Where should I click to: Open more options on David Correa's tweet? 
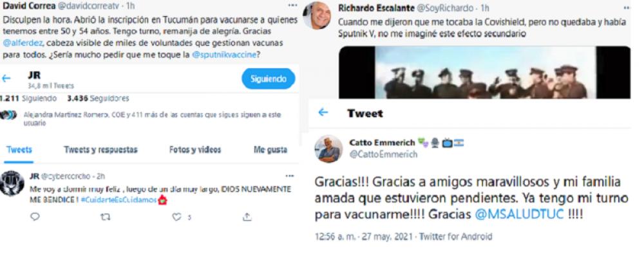point(292,5)
